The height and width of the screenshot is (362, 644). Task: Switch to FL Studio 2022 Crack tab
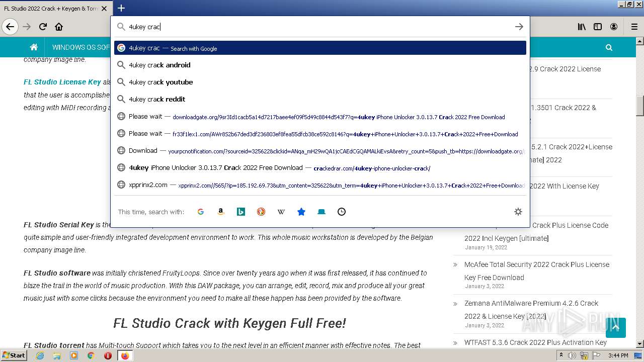click(50, 9)
